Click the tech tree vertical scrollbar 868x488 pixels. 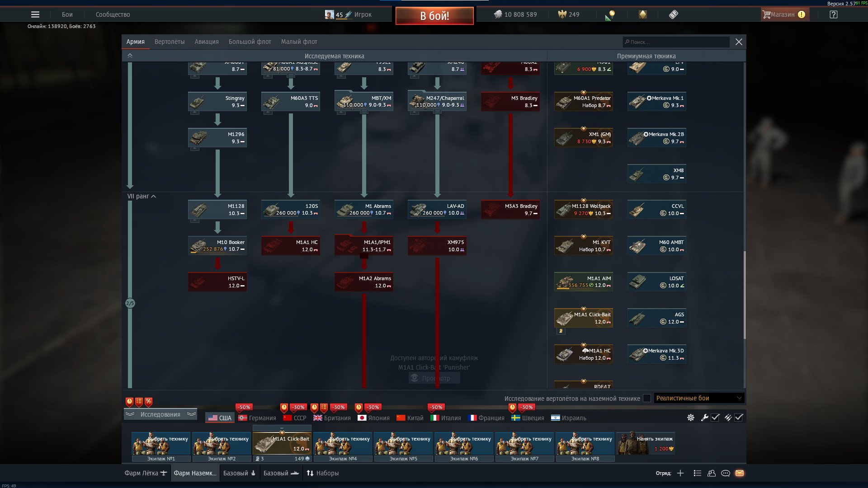(x=744, y=295)
